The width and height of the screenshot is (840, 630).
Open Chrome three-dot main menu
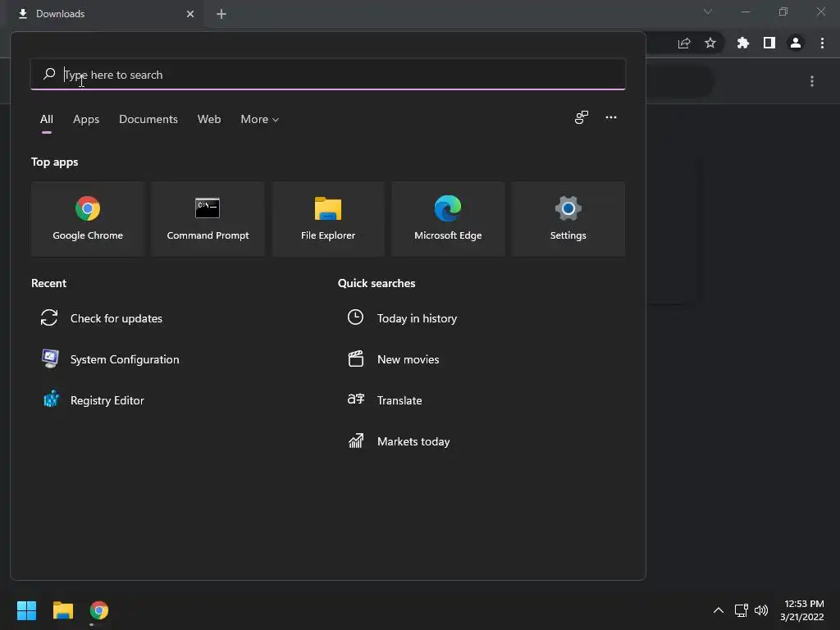[x=822, y=43]
